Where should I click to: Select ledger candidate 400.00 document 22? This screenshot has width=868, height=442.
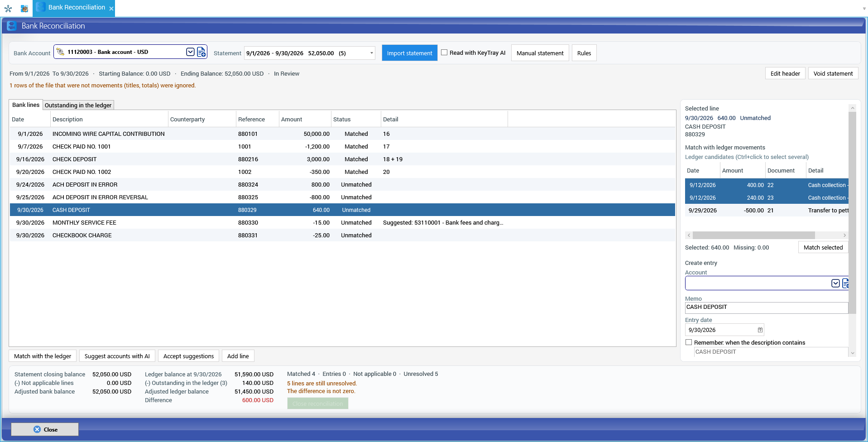coord(767,185)
